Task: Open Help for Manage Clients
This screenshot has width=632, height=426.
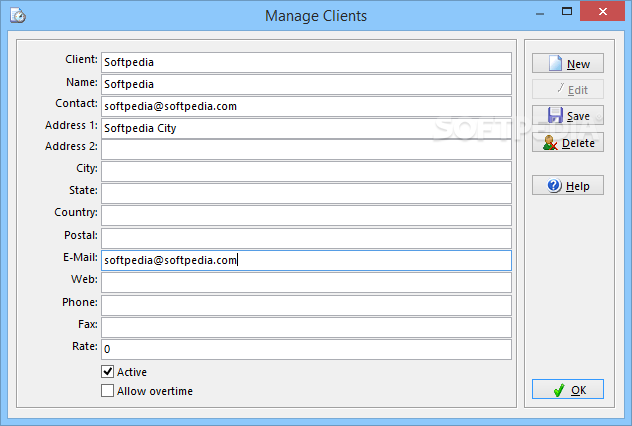Action: [568, 185]
